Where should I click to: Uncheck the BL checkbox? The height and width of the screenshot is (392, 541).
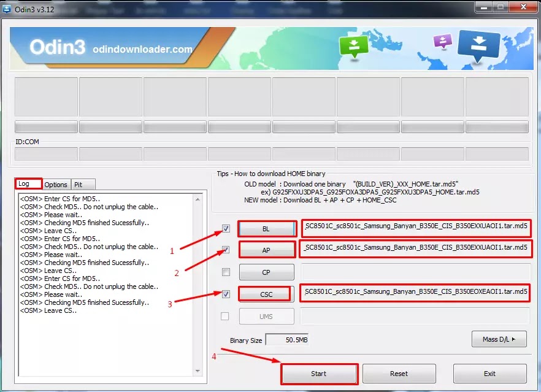click(x=226, y=228)
